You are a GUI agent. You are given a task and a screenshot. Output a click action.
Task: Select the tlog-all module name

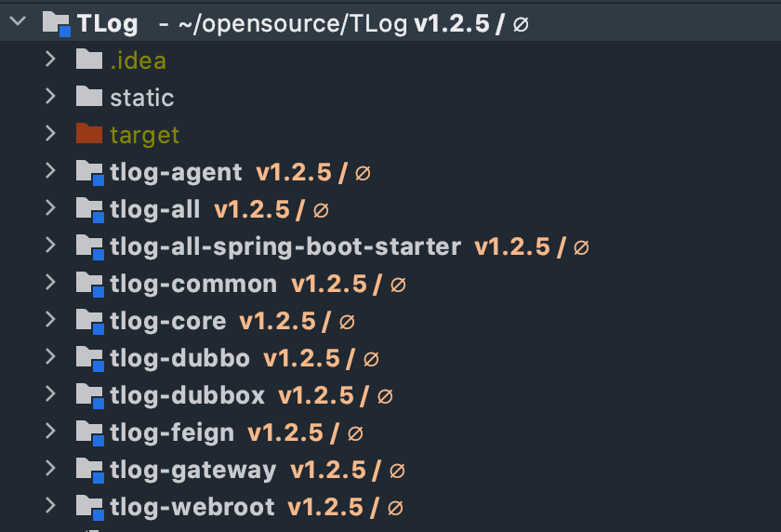point(154,209)
